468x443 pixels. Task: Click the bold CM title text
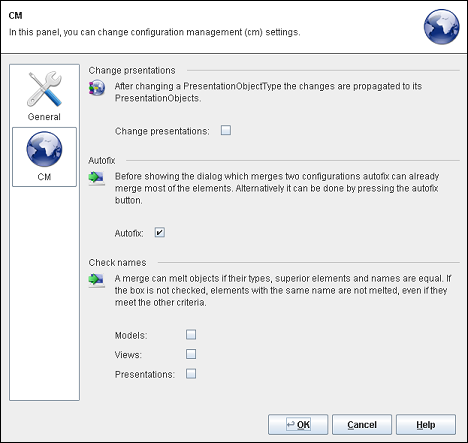pos(15,16)
